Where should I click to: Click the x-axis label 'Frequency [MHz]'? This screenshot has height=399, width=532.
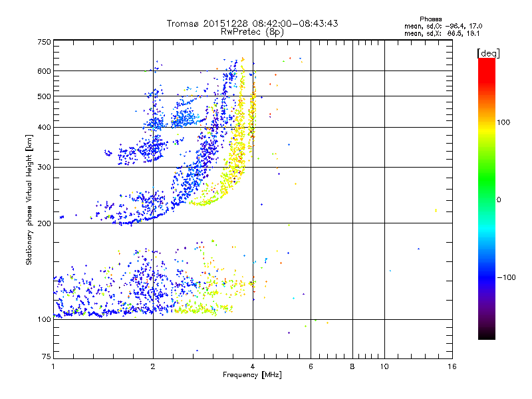(x=252, y=375)
